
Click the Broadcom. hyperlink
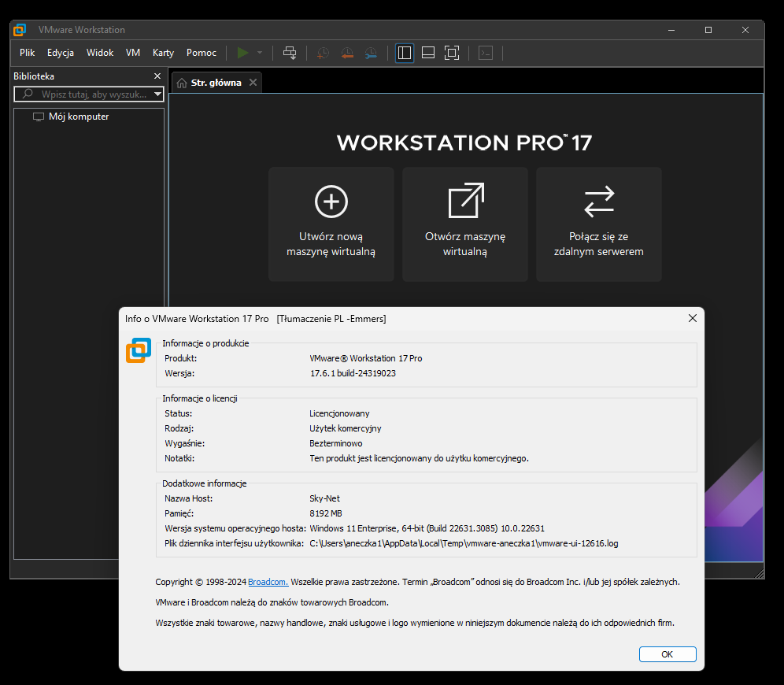(268, 582)
